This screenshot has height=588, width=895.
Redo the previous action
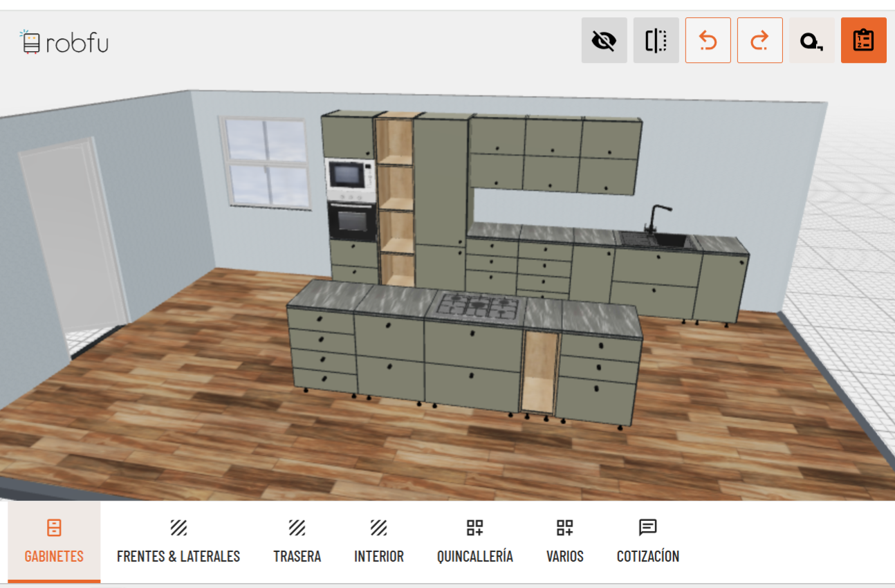tap(759, 41)
